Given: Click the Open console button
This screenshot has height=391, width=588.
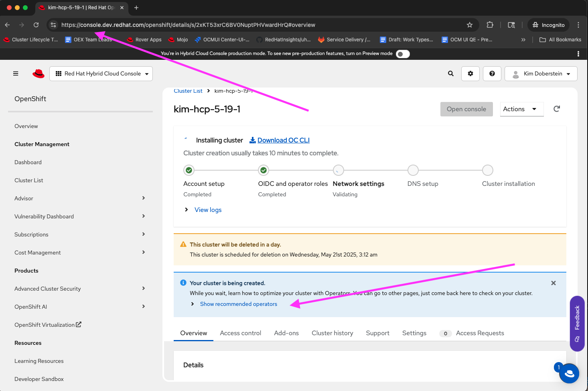Looking at the screenshot, I should 466,109.
